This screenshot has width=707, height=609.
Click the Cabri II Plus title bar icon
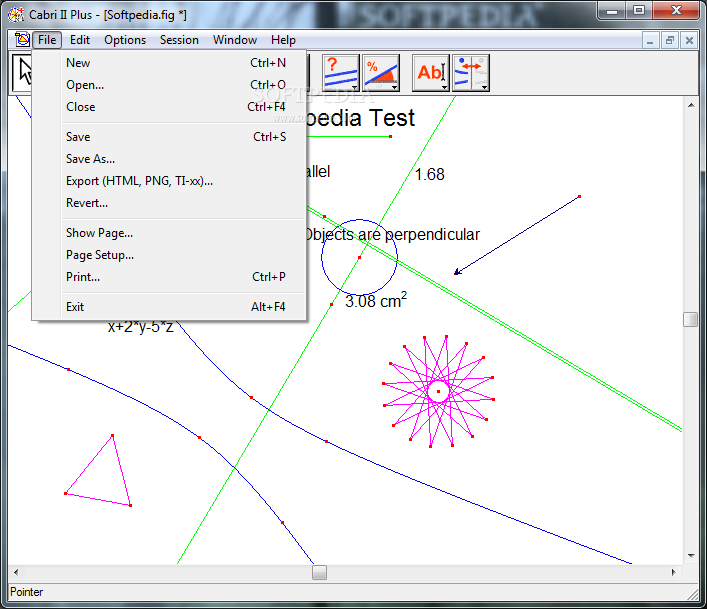pyautogui.click(x=16, y=14)
